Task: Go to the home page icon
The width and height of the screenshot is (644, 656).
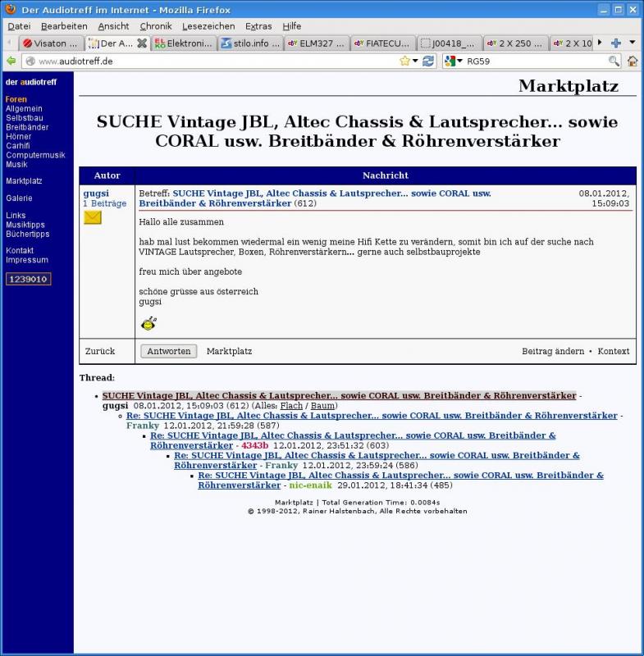Action: 633,61
